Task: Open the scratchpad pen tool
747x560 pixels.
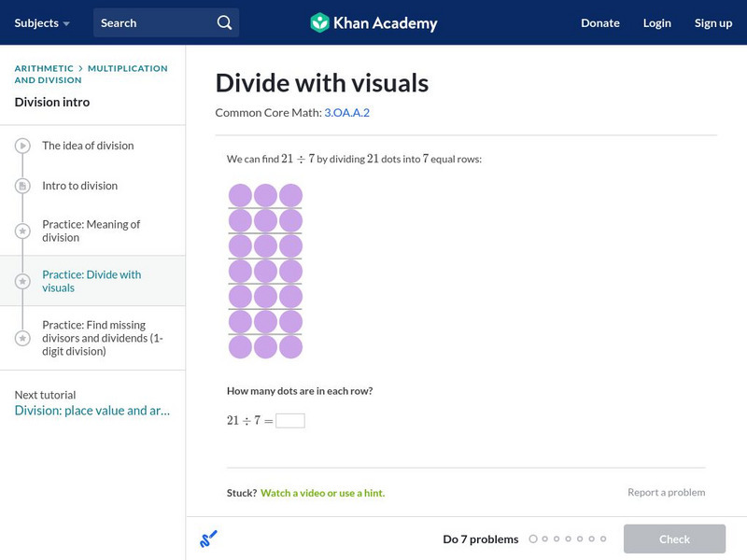Action: pyautogui.click(x=207, y=539)
